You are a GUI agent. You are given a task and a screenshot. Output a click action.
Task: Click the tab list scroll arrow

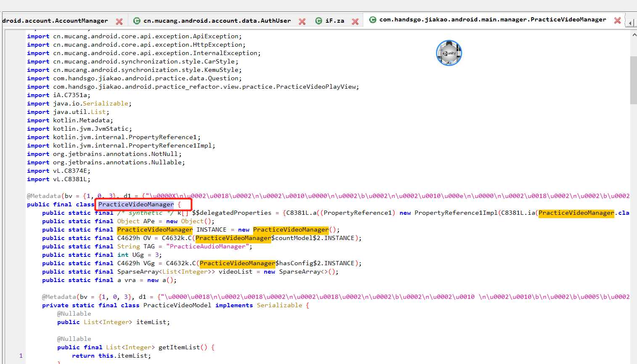(631, 23)
